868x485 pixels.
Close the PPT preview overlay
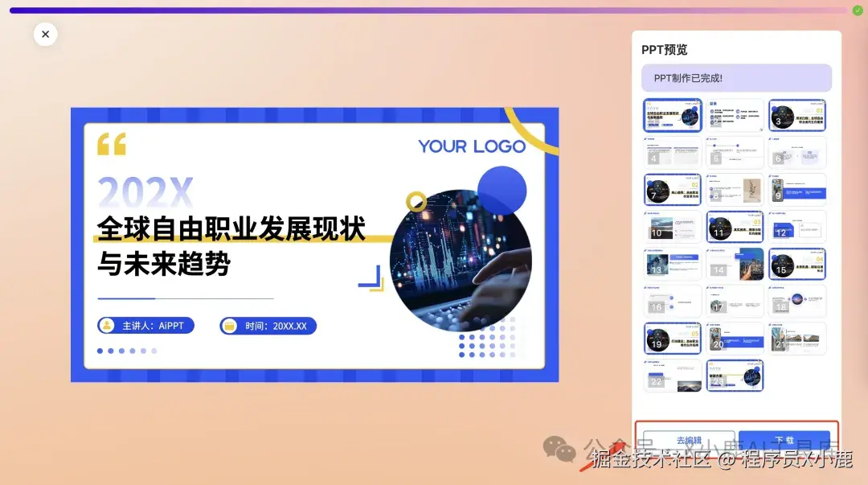tap(45, 35)
